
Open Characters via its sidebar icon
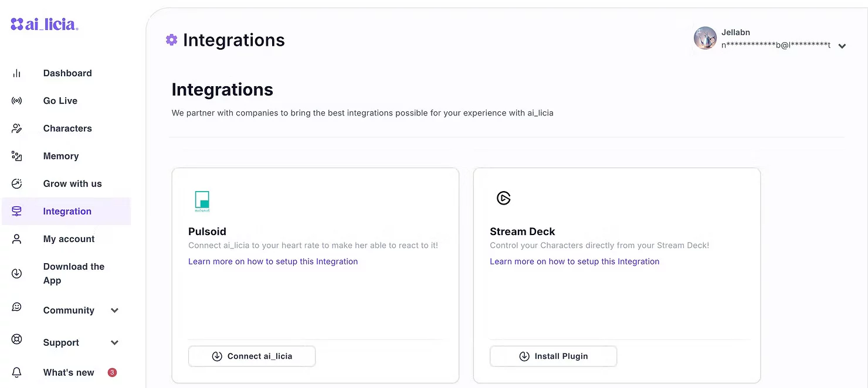pos(16,128)
